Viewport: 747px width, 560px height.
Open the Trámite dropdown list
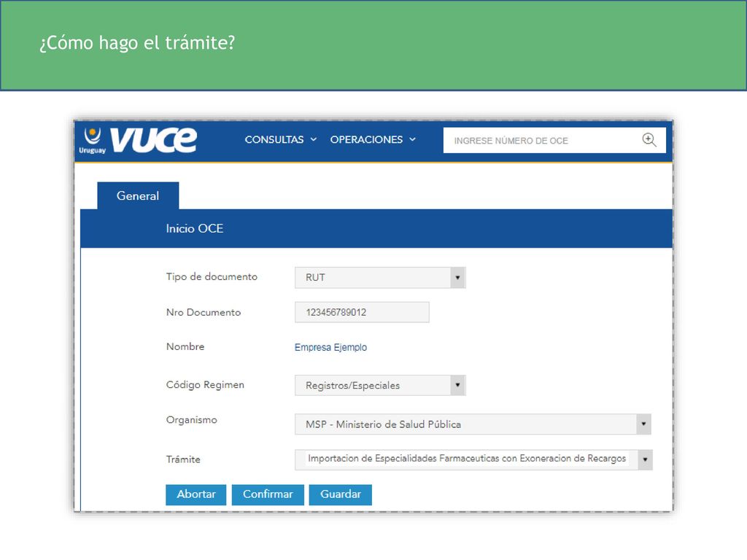point(473,459)
